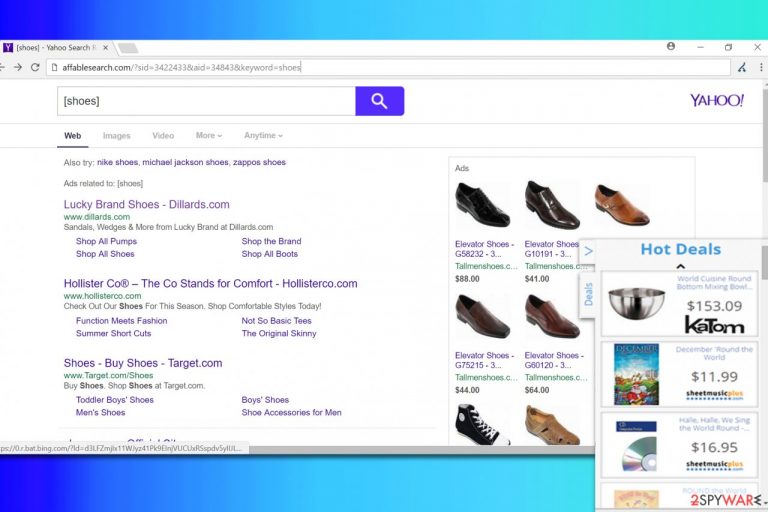768x512 pixels.
Task: View the black high-top sneaker ad image
Action: [x=482, y=424]
